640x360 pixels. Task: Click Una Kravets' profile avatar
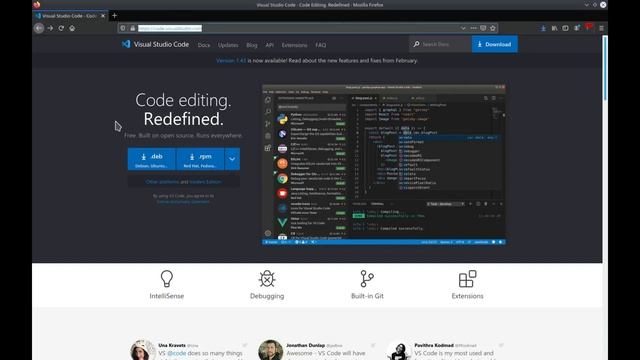(x=142, y=351)
